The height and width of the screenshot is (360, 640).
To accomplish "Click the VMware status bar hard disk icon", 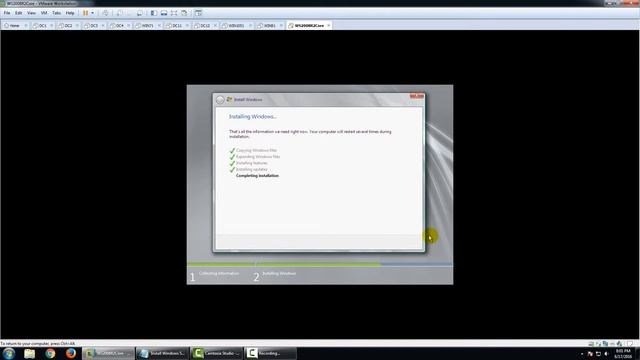I will point(591,344).
